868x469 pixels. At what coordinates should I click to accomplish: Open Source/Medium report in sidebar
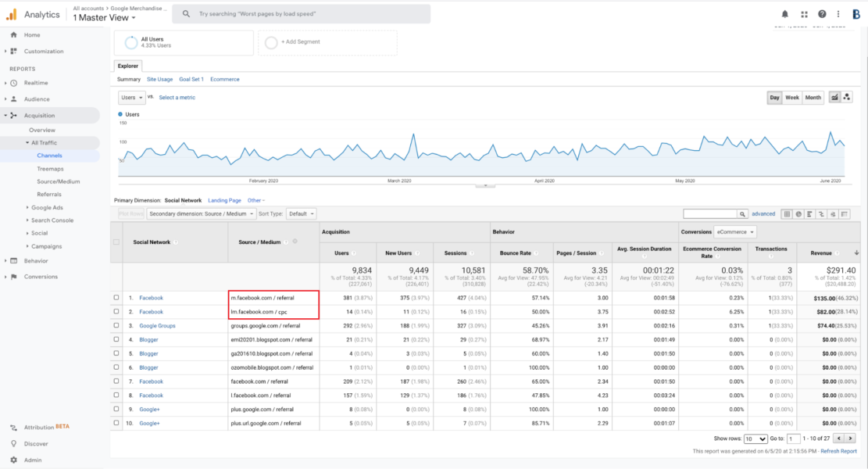click(x=58, y=181)
